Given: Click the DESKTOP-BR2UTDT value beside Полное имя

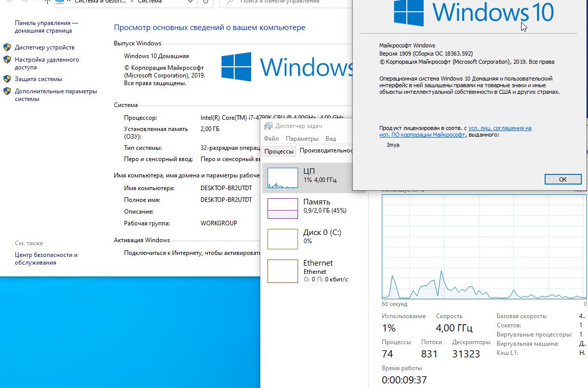Looking at the screenshot, I should coord(226,200).
